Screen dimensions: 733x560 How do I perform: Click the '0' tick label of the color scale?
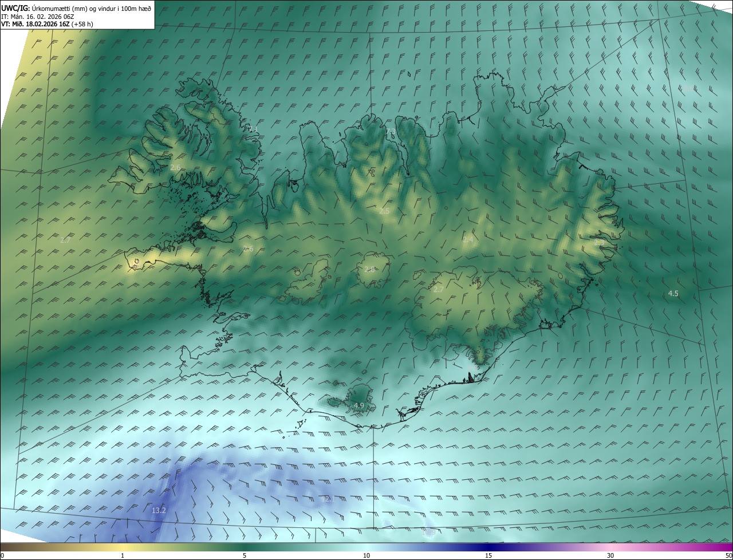point(2,555)
